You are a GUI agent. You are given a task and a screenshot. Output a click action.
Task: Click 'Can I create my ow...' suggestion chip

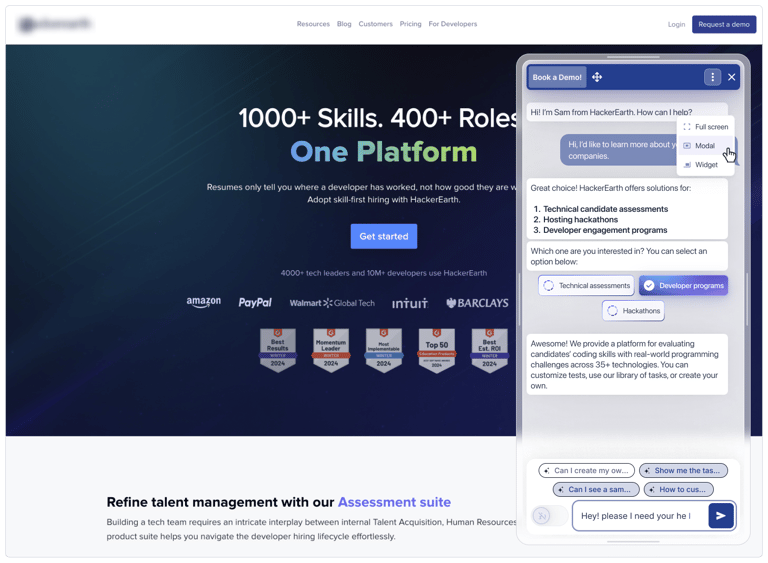point(586,470)
